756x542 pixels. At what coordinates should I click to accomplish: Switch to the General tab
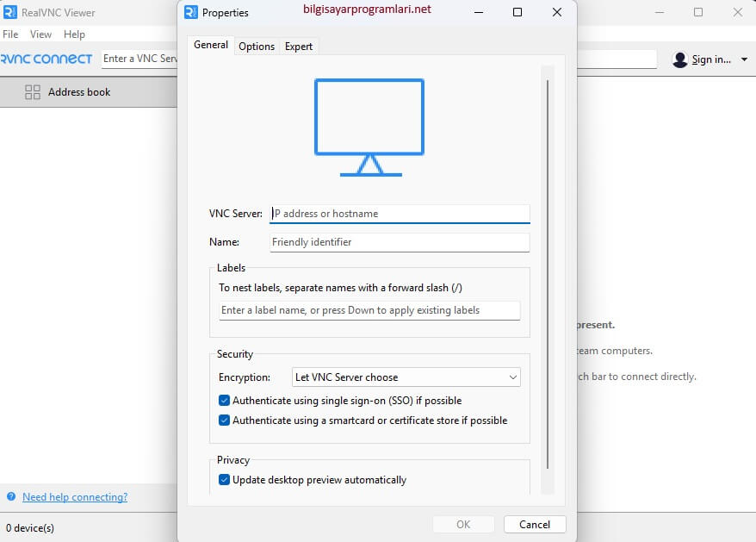click(x=211, y=45)
